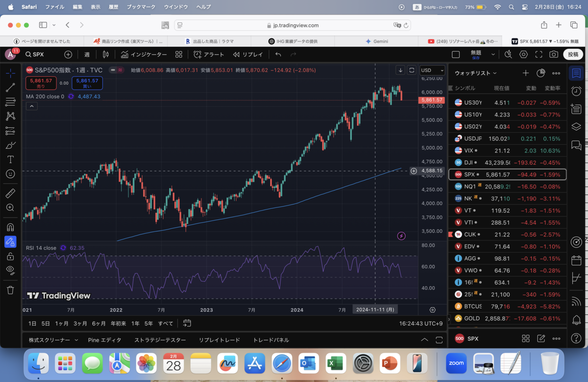Toggle the watchlist bookmark panel
588x382 pixels.
(576, 73)
